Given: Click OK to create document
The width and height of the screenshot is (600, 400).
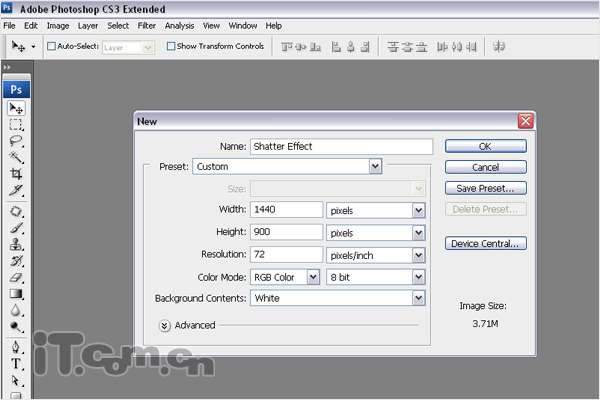Looking at the screenshot, I should [x=485, y=146].
